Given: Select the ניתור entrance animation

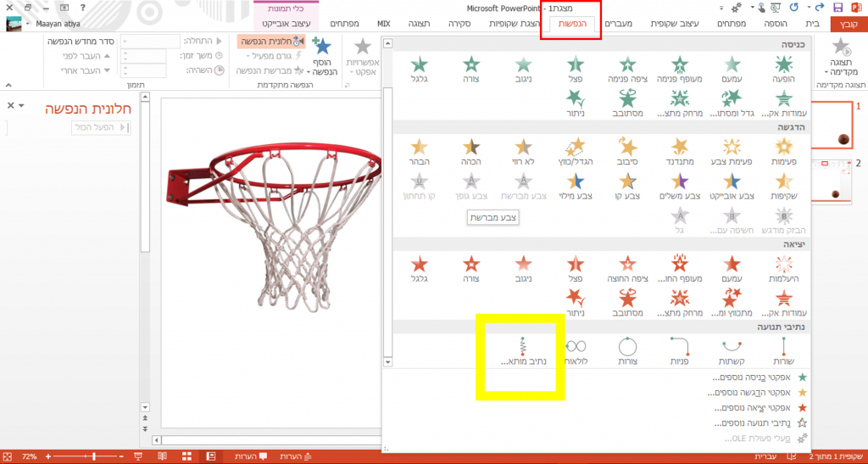Looking at the screenshot, I should point(576,103).
